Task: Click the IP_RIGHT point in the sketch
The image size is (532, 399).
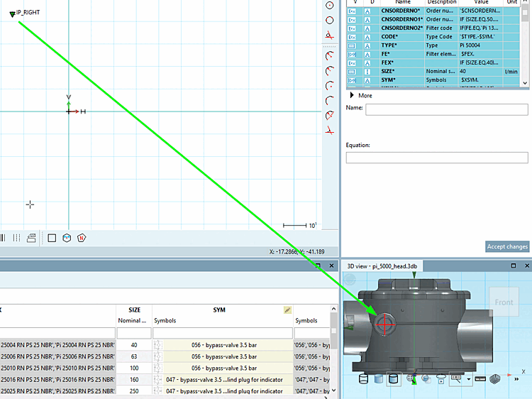Action: tap(13, 14)
